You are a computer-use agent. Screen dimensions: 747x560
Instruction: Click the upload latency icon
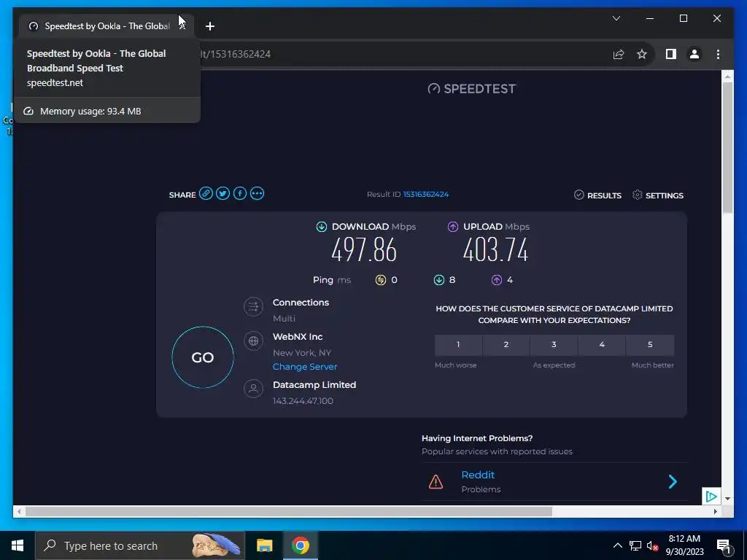497,280
